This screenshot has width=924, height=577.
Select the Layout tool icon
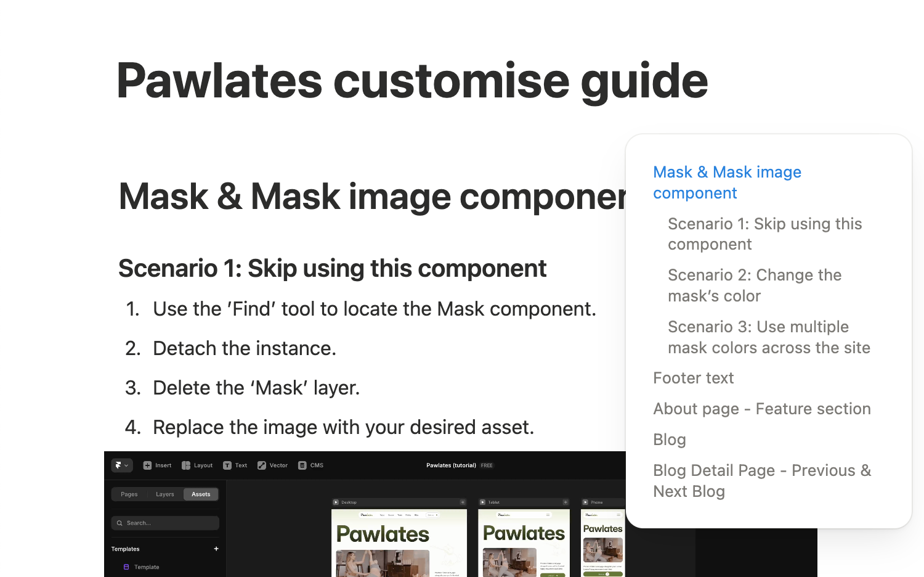tap(186, 465)
